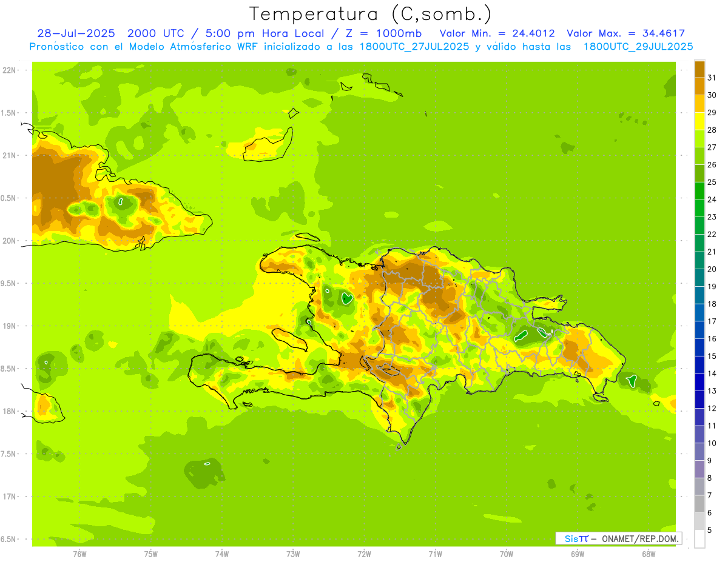Screen dimensions: 728x562
Task: Pick the orange legend swatch between 30 and 31
Action: tap(699, 87)
